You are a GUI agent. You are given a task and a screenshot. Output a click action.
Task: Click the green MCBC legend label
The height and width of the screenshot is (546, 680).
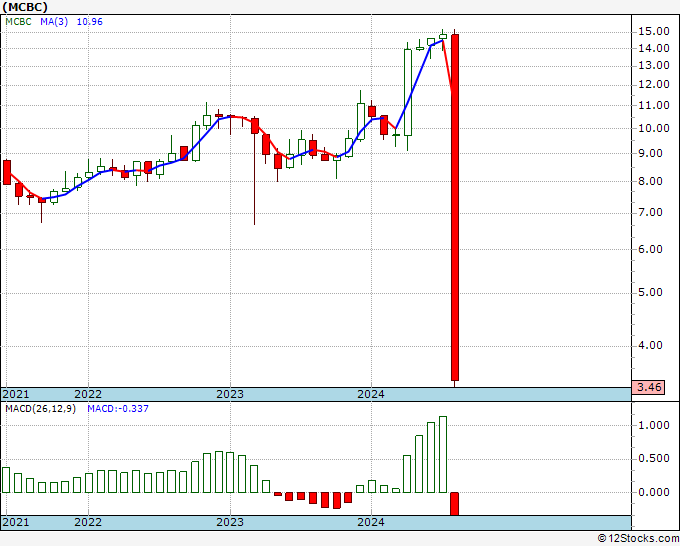coord(18,22)
